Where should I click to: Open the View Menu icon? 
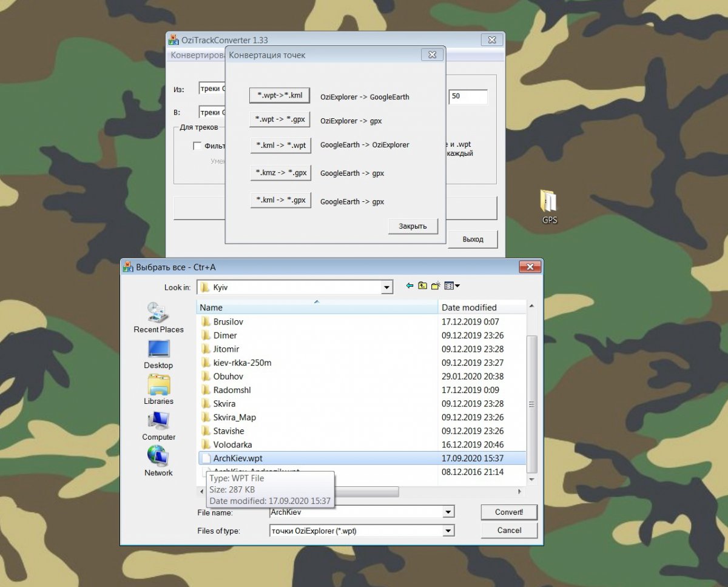tap(452, 286)
